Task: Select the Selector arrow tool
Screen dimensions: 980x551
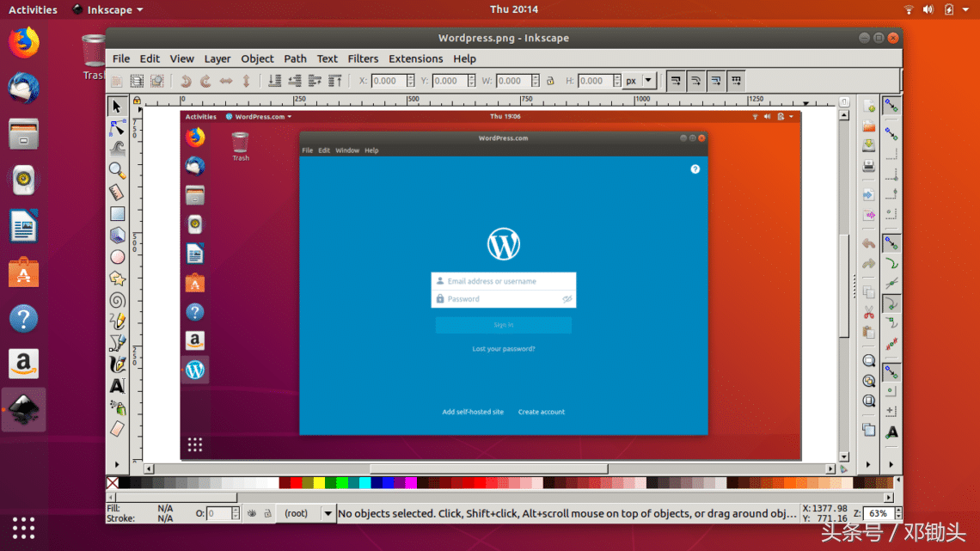Action: click(117, 107)
